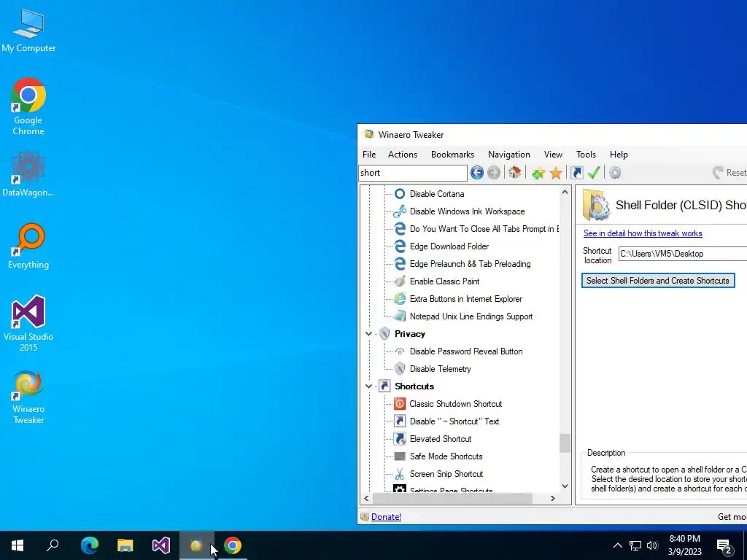
Task: Click the greyed Forward arrow in toolbar
Action: click(494, 172)
